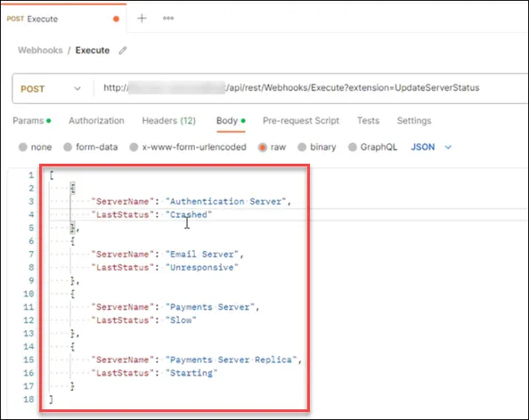Click the "LastStatus" key on line 8
Viewport: 529px width, 420px height.
(x=123, y=268)
